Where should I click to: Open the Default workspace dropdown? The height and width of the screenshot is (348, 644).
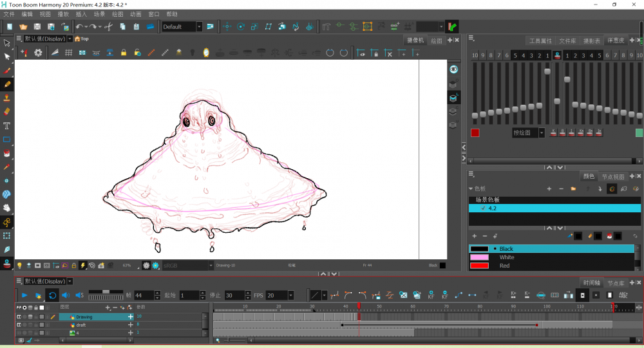(x=199, y=27)
